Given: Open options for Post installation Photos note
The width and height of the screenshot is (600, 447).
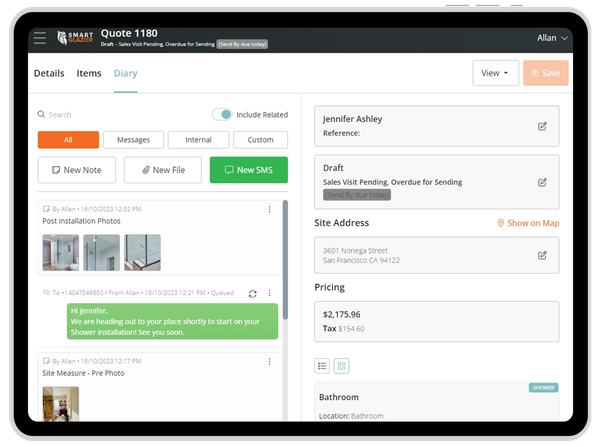Looking at the screenshot, I should 269,209.
